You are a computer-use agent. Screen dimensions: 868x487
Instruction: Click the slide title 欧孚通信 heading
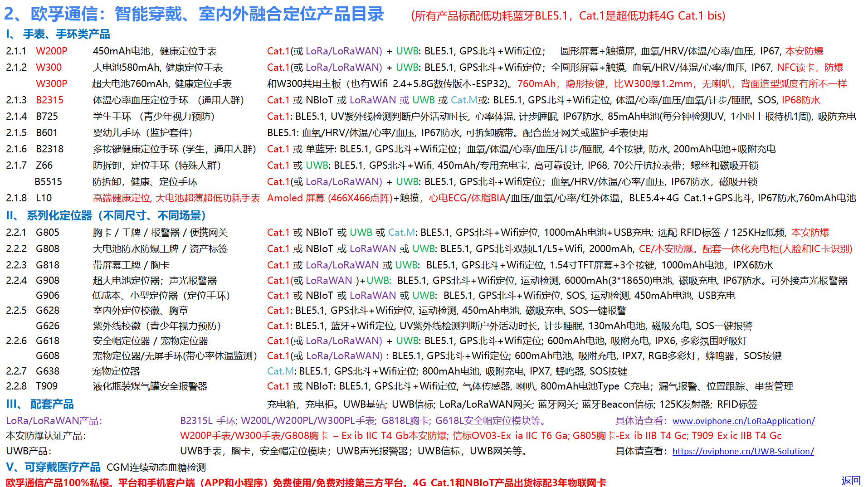(194, 15)
